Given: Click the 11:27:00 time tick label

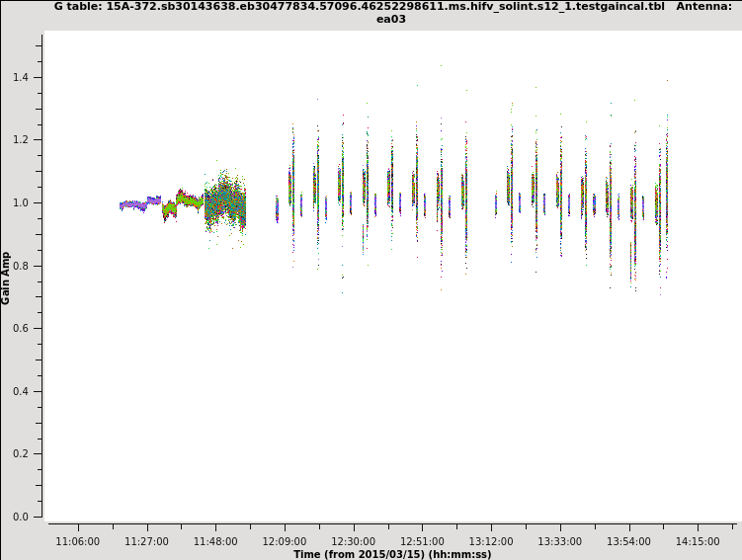Looking at the screenshot, I should (x=146, y=541).
